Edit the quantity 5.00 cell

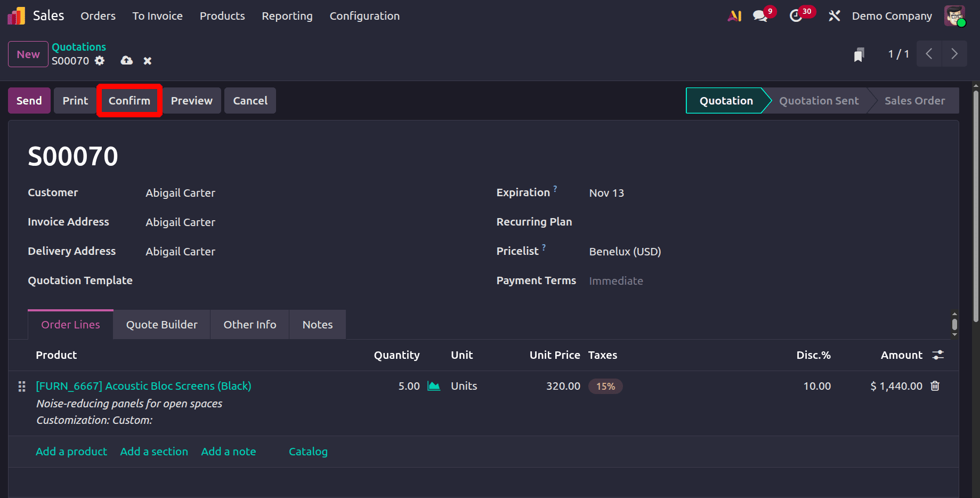pyautogui.click(x=409, y=386)
